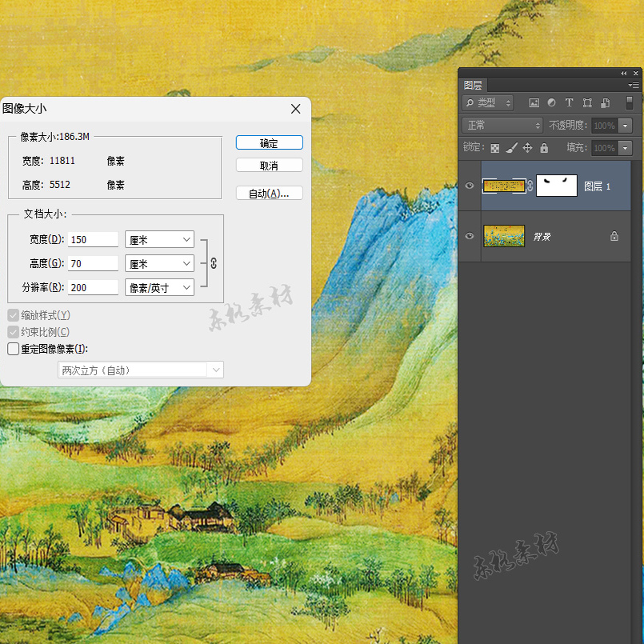Click the 像素大小:186.3M label
Viewport: 644px width, 644px height.
(55, 137)
